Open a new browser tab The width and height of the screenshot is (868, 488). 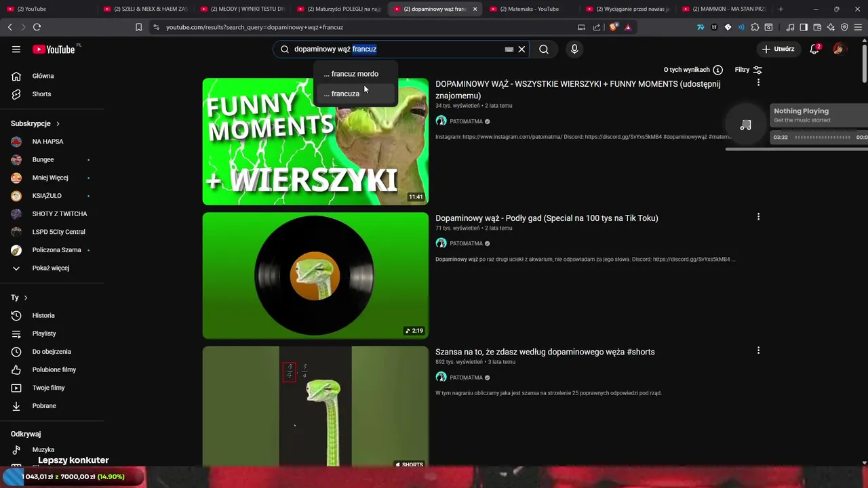781,9
